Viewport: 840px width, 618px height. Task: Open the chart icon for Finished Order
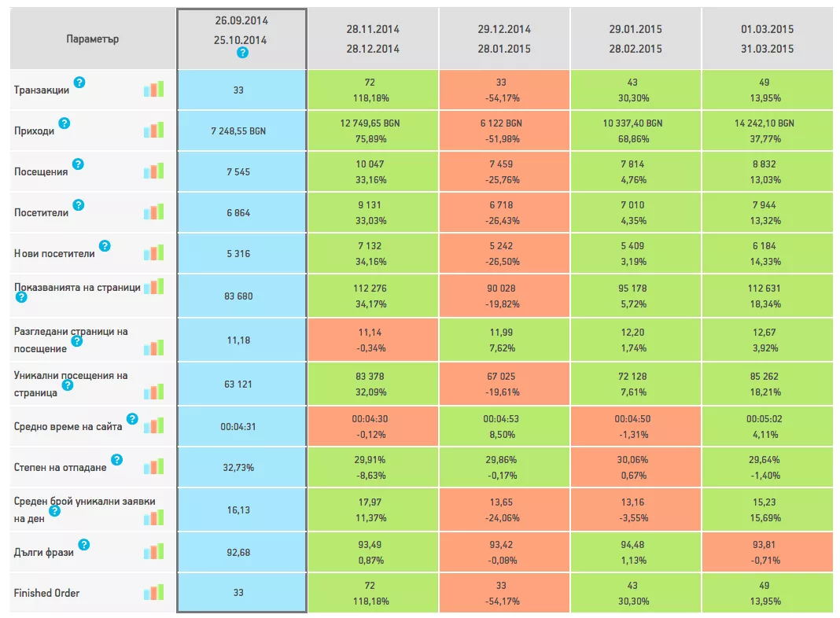tap(153, 592)
